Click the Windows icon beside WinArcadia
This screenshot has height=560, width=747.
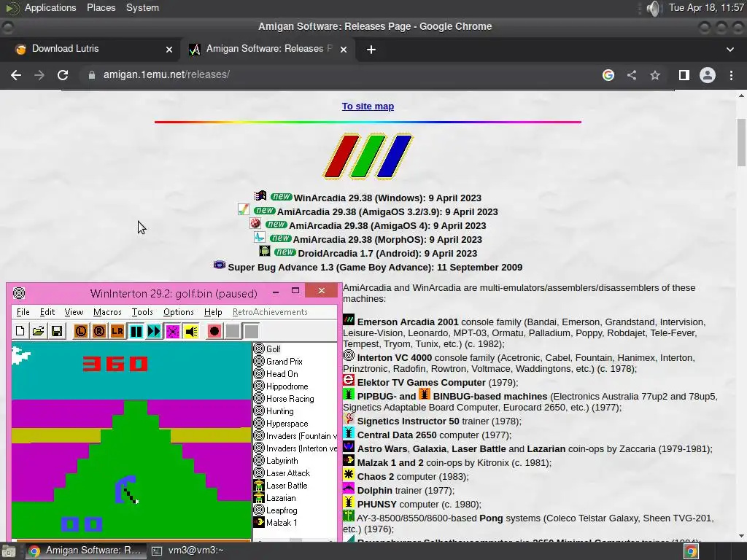260,195
